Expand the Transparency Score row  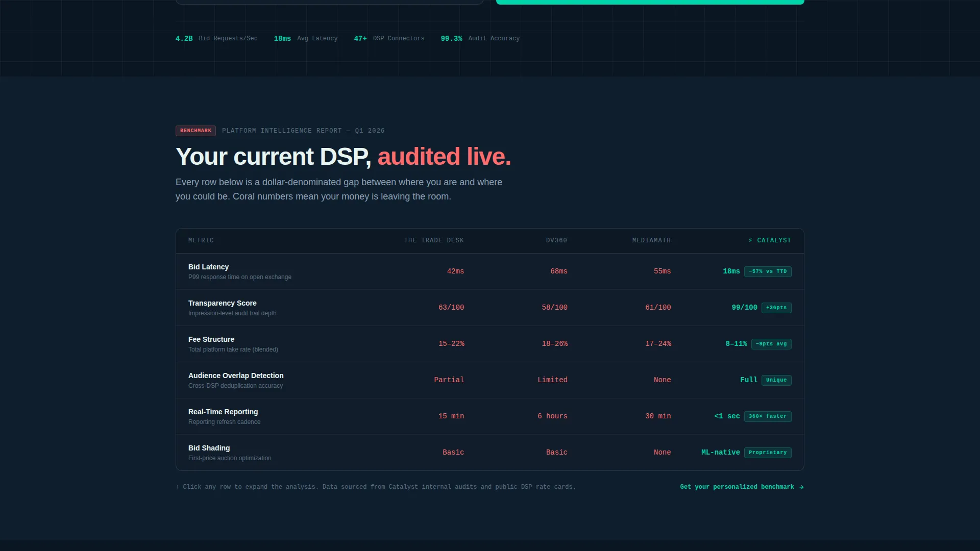click(490, 308)
